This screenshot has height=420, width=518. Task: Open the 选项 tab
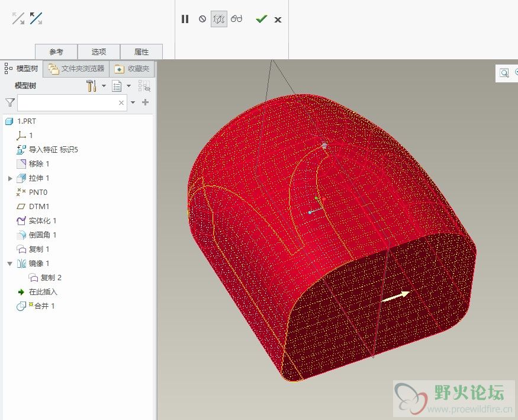(99, 52)
